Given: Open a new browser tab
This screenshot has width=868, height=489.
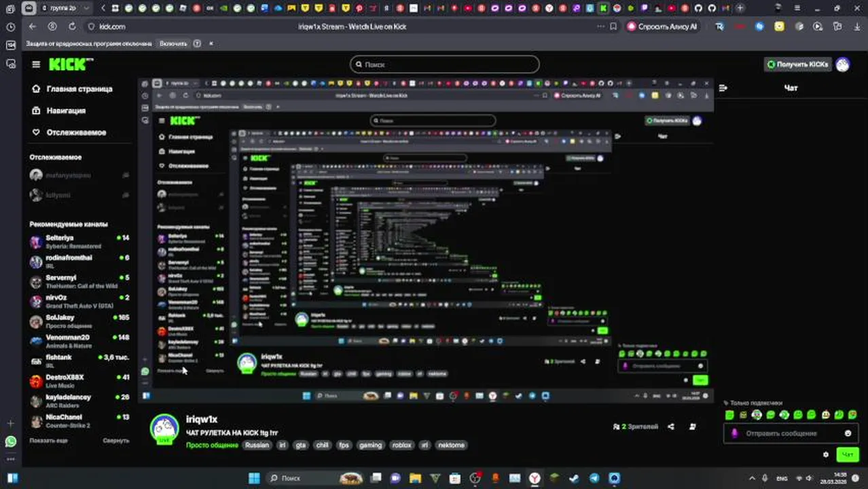Looking at the screenshot, I should click(740, 8).
